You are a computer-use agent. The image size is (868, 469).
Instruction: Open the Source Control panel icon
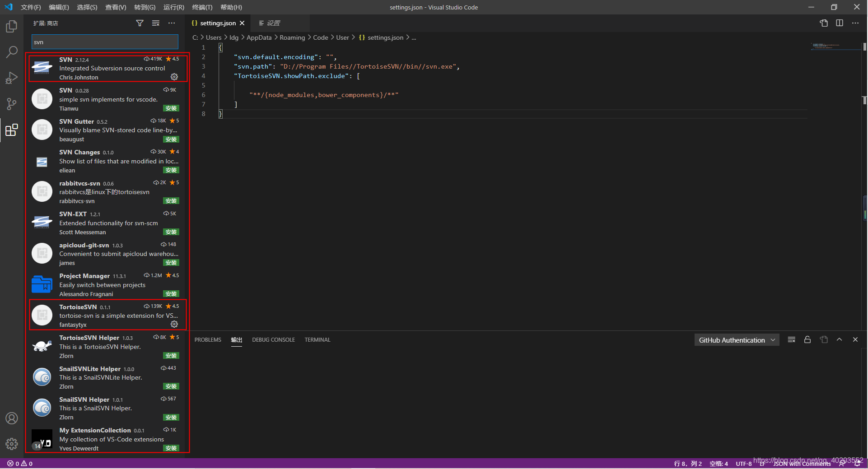tap(11, 104)
